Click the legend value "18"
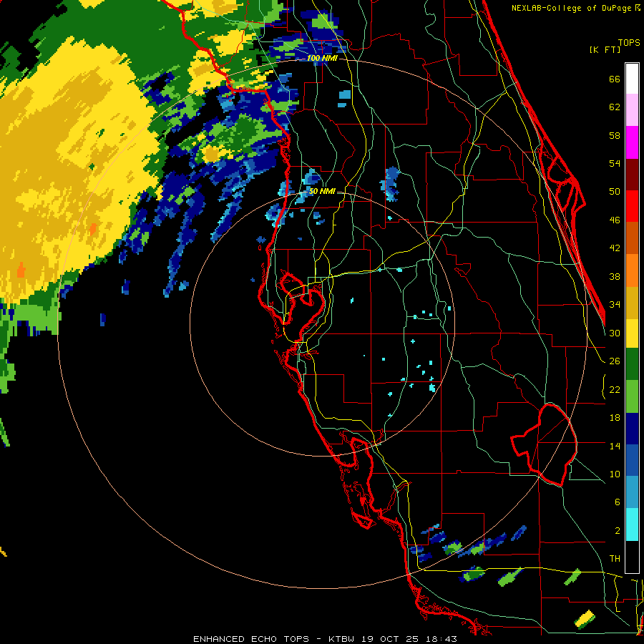644x644 pixels. pos(615,418)
